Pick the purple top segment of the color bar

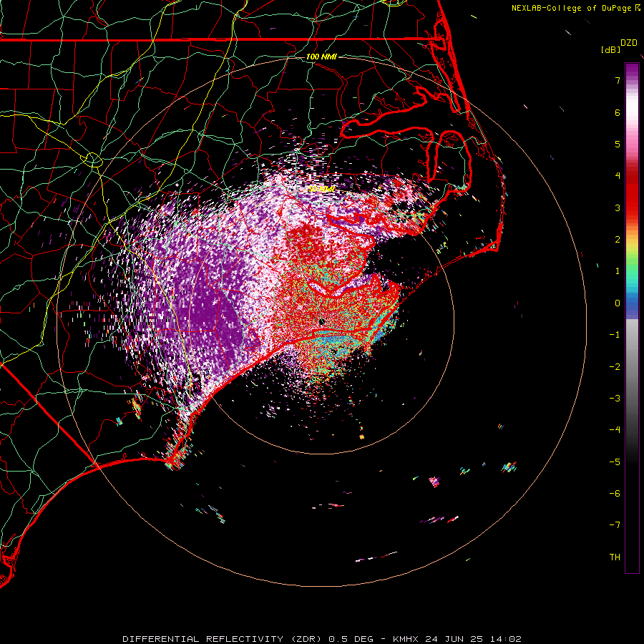[632, 71]
